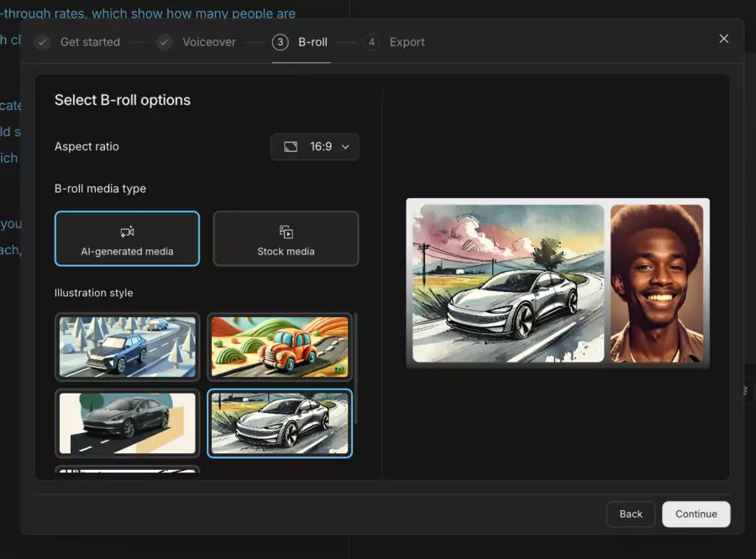Click the Get started completed checkmark
This screenshot has height=559, width=756.
[x=41, y=41]
